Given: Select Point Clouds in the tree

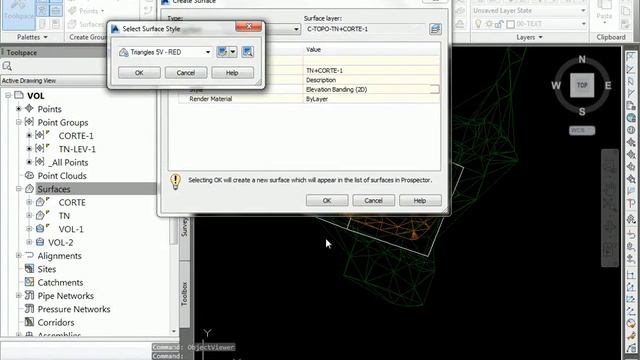Looking at the screenshot, I should 62,176.
